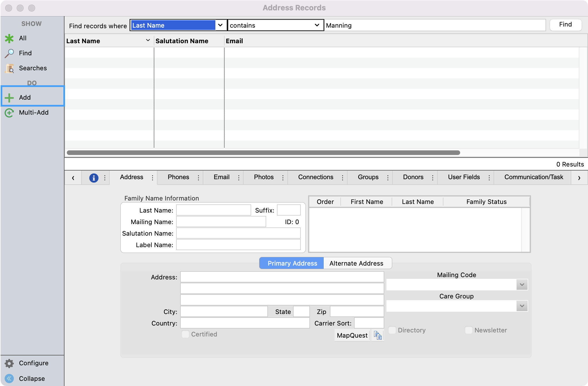Click the magnifying glass Find icon
The width and height of the screenshot is (588, 386).
pyautogui.click(x=9, y=53)
